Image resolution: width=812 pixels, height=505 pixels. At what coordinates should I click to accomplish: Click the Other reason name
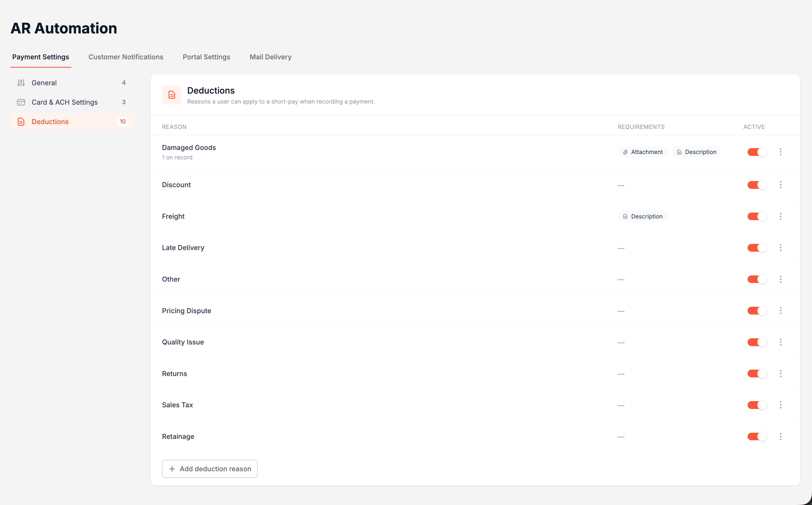pos(171,279)
